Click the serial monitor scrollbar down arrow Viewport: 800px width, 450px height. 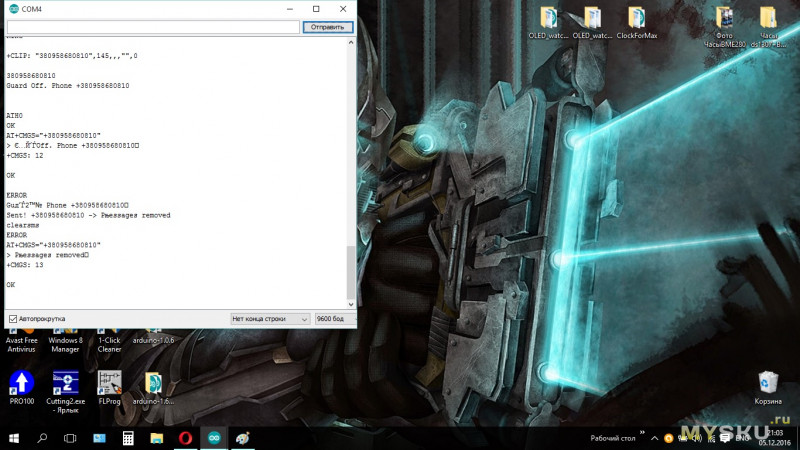pyautogui.click(x=351, y=304)
